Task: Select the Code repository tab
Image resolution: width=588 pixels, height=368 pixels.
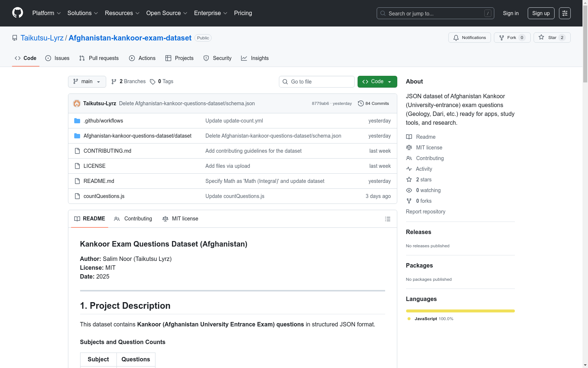Action: click(26, 58)
